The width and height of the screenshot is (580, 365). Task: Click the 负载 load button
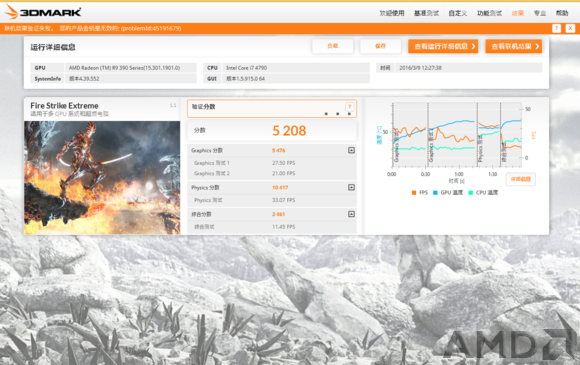click(333, 46)
